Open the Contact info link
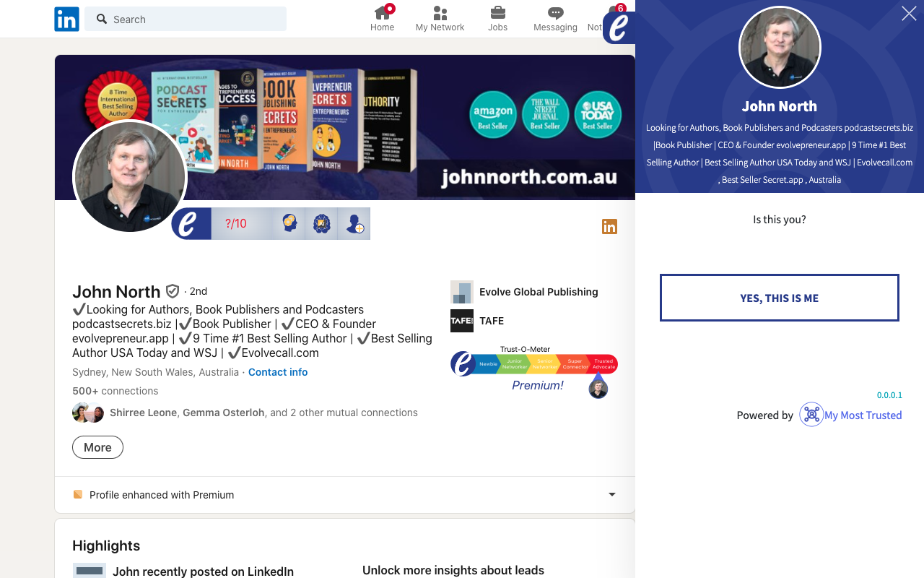Screen dimensions: 924x578 (x=278, y=372)
